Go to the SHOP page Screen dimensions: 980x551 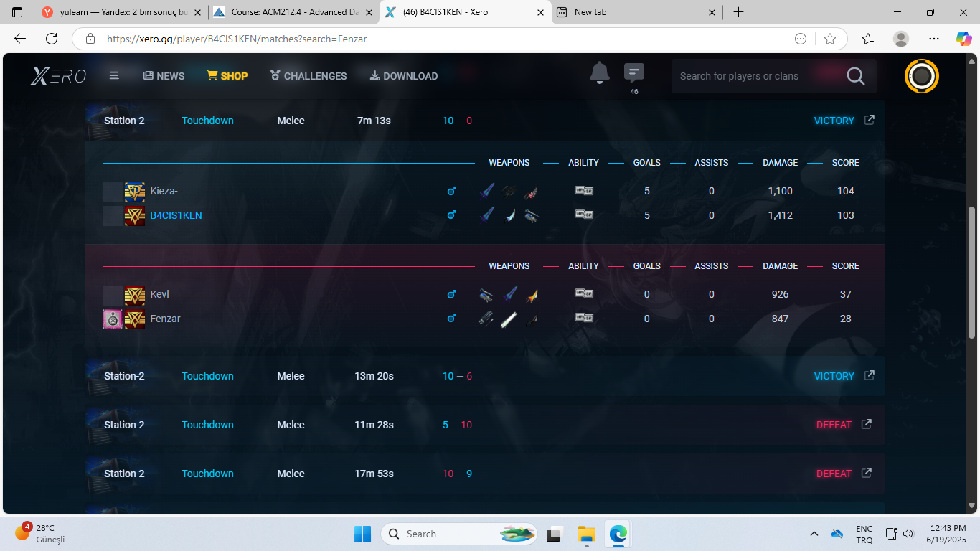tap(227, 76)
